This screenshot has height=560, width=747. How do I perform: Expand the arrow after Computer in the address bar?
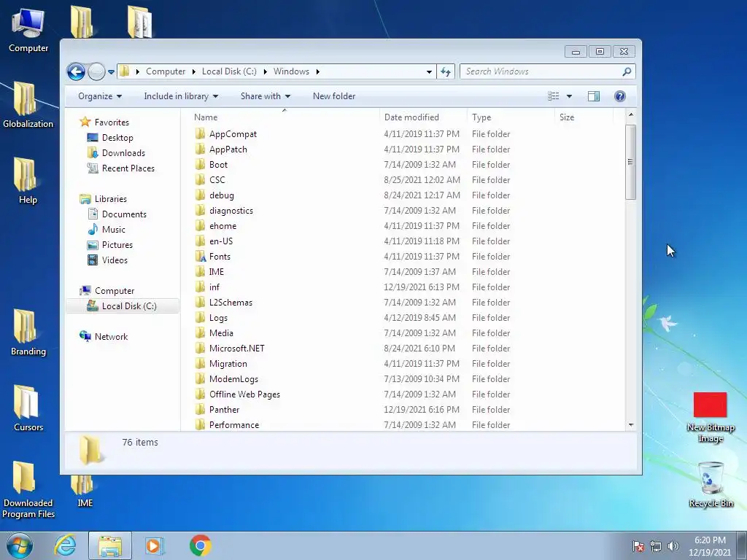(x=194, y=71)
